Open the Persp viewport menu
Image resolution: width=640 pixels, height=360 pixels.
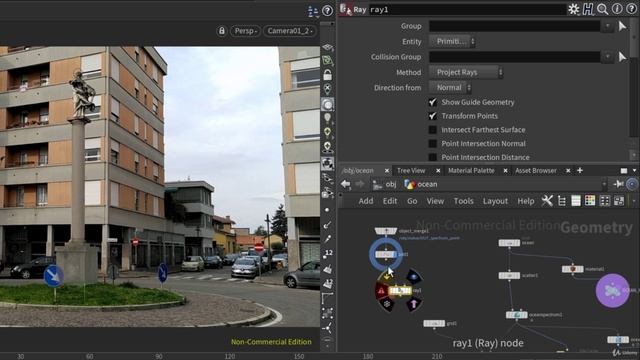click(x=245, y=31)
